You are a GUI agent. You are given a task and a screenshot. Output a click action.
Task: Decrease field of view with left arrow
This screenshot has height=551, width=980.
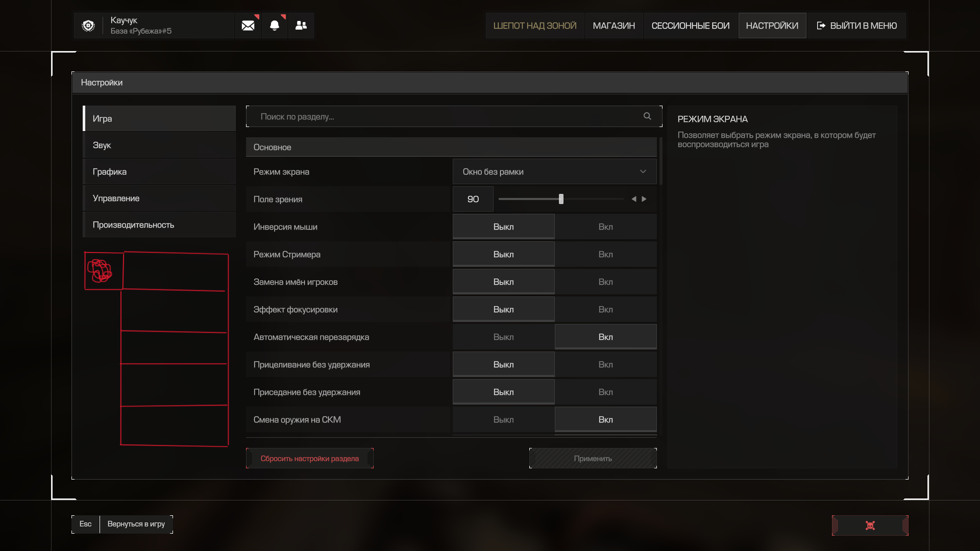pyautogui.click(x=634, y=199)
